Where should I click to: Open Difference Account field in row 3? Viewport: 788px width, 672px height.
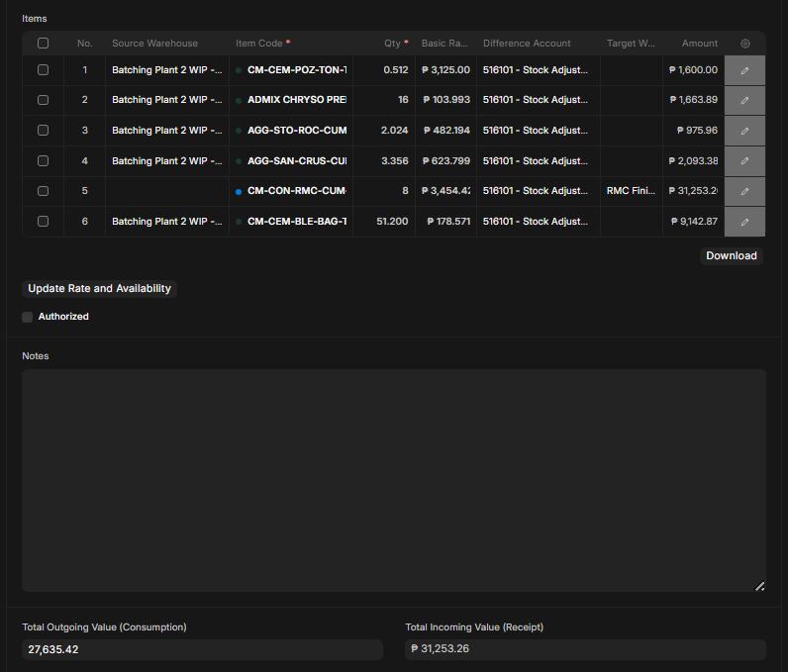click(536, 131)
